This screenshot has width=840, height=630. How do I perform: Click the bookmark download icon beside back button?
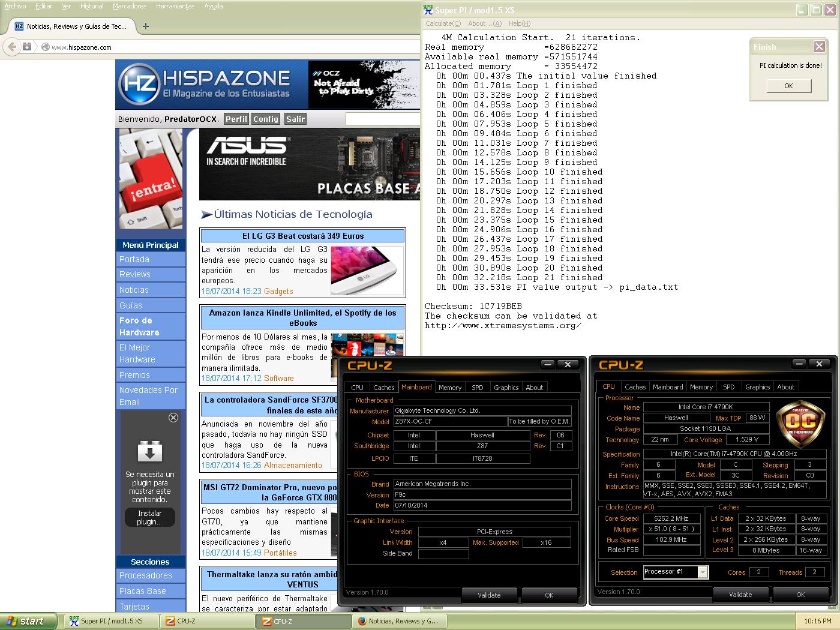27,47
